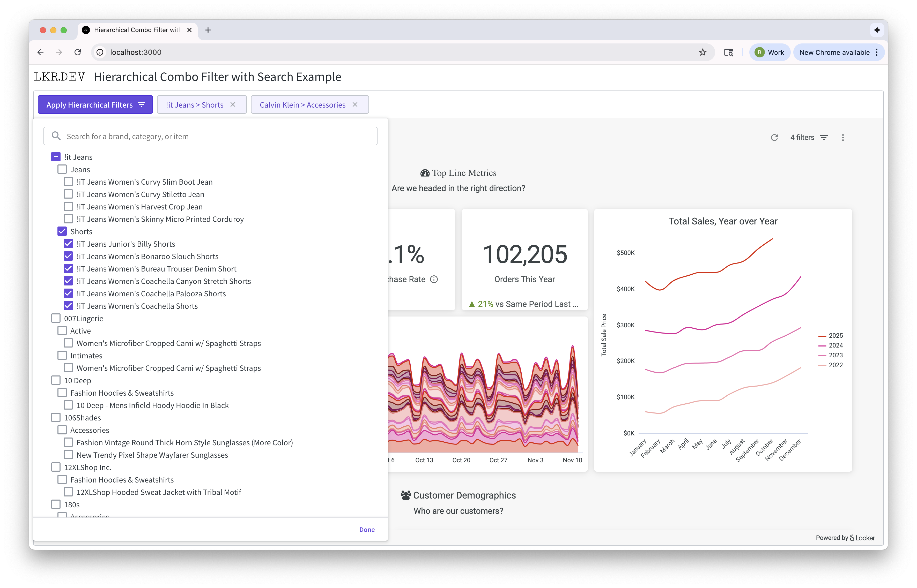Click the browser back arrow
This screenshot has height=588, width=917.
coord(41,52)
